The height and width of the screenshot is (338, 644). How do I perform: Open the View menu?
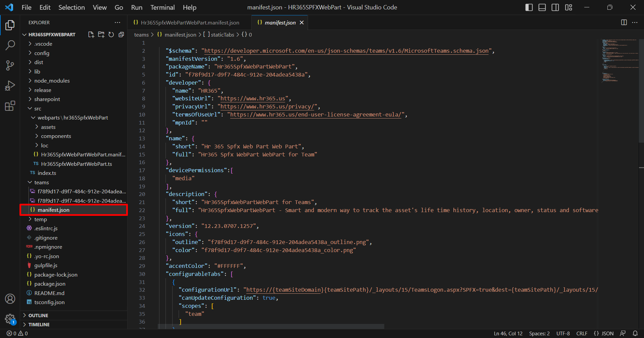[100, 7]
